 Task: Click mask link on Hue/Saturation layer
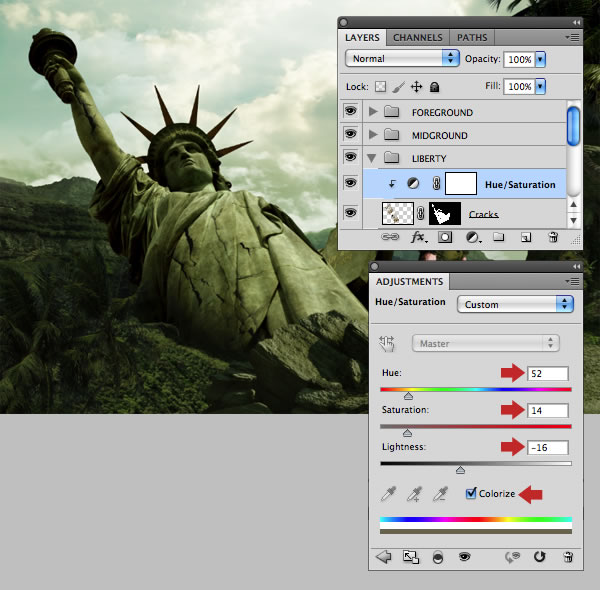pos(436,183)
